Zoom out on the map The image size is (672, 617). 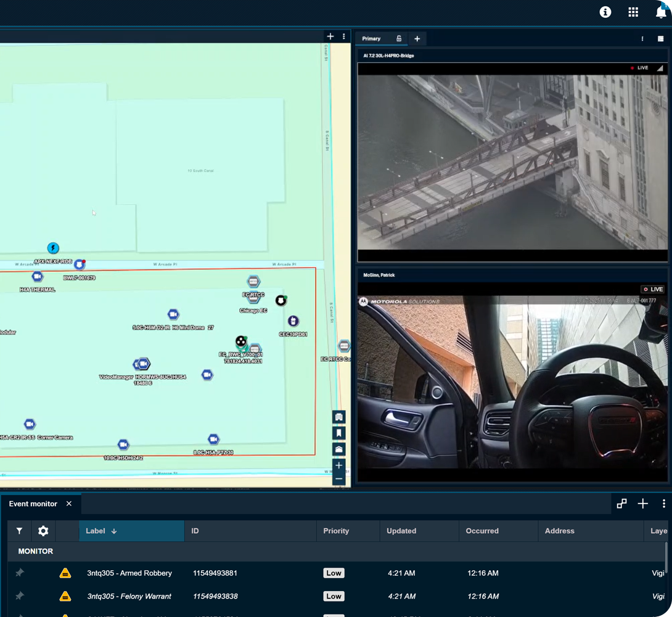[x=338, y=479]
